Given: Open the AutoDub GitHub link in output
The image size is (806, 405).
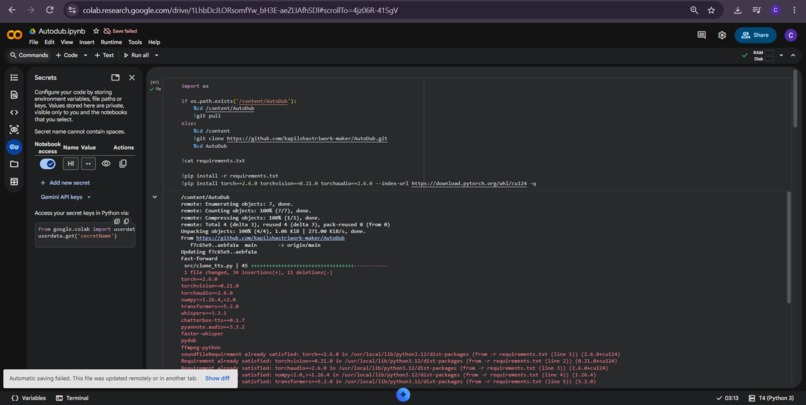Looking at the screenshot, I should [x=270, y=238].
